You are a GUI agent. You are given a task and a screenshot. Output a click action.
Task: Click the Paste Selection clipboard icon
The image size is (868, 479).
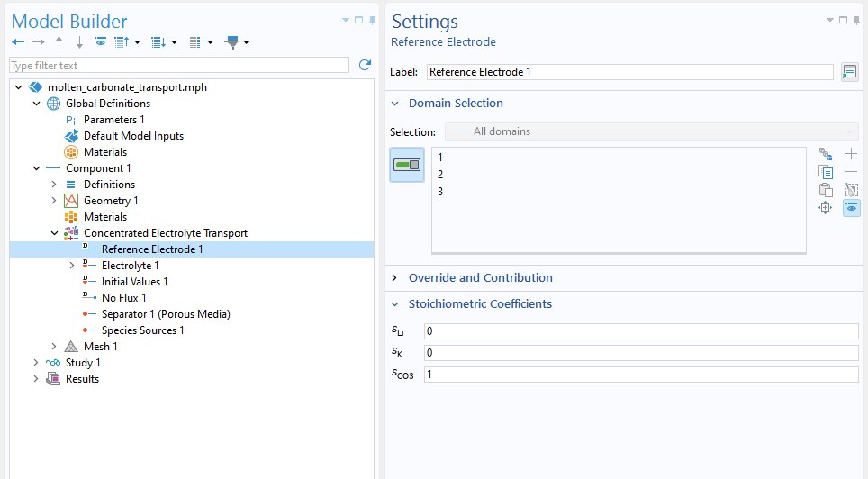[x=826, y=190]
